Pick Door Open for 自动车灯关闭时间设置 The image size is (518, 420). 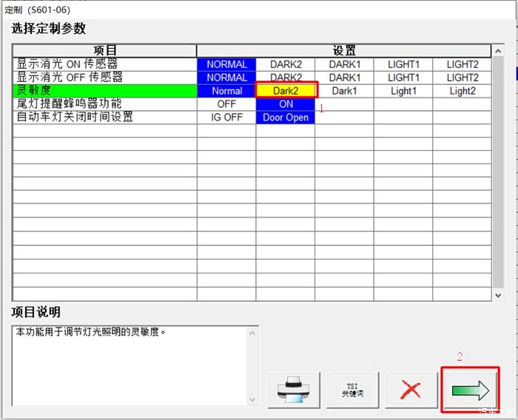point(286,118)
